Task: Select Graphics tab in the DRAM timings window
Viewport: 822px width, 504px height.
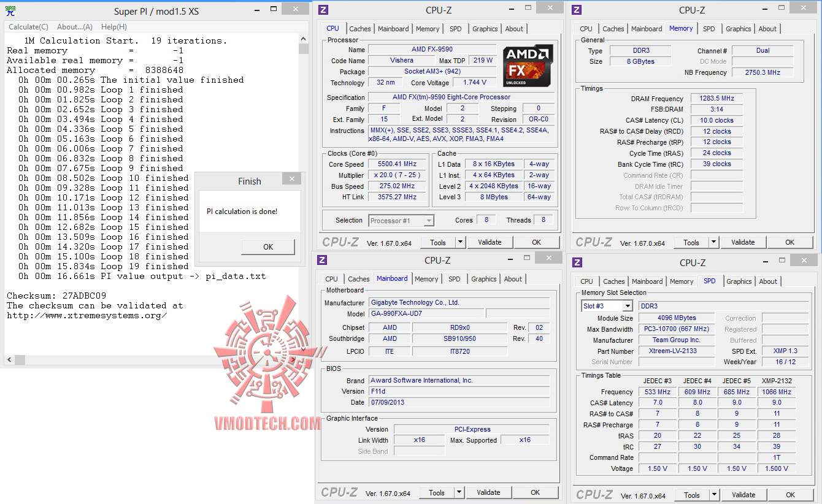Action: click(739, 29)
